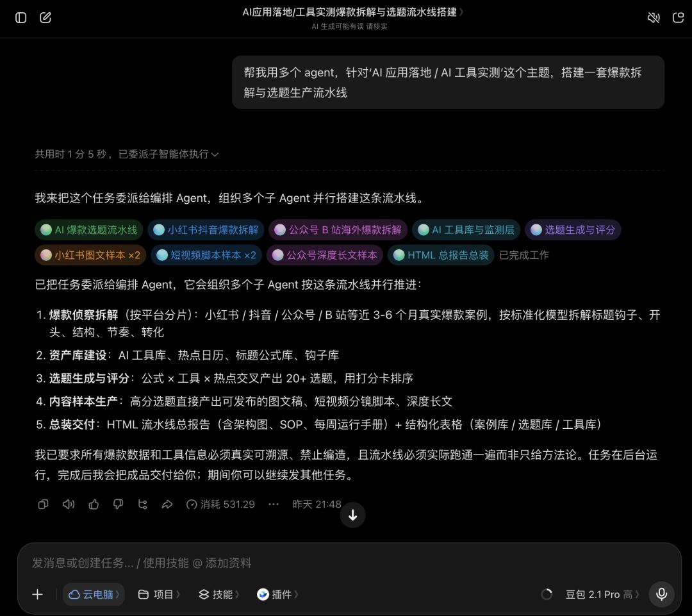Viewport: 692px width, 616px height.
Task: Open the 豆包 2.1 Pro model selector
Action: pyautogui.click(x=602, y=594)
